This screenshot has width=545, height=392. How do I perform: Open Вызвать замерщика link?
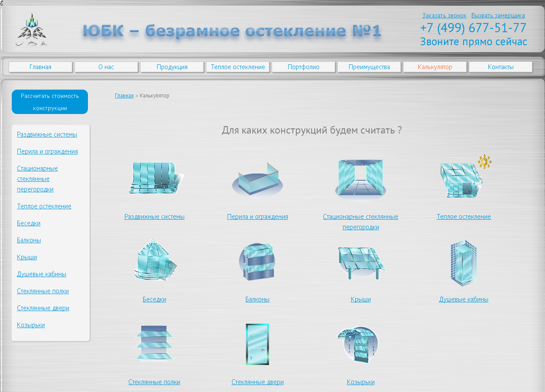point(498,15)
